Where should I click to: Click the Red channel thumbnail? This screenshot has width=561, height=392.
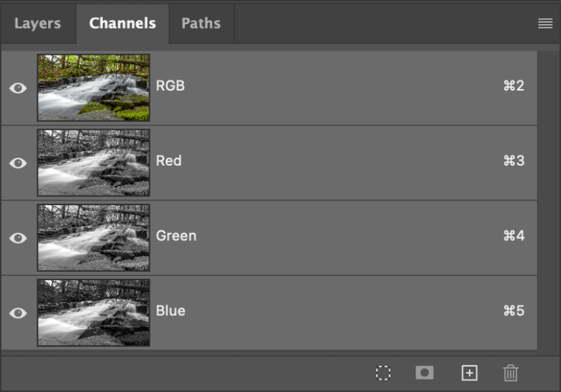click(x=93, y=163)
